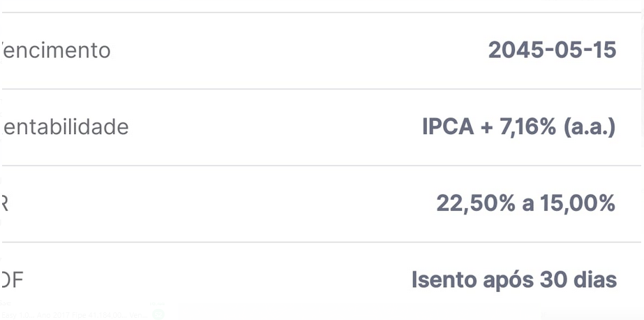Click the Rentabilidade label
Viewport: 644px width, 320px height.
coord(65,126)
